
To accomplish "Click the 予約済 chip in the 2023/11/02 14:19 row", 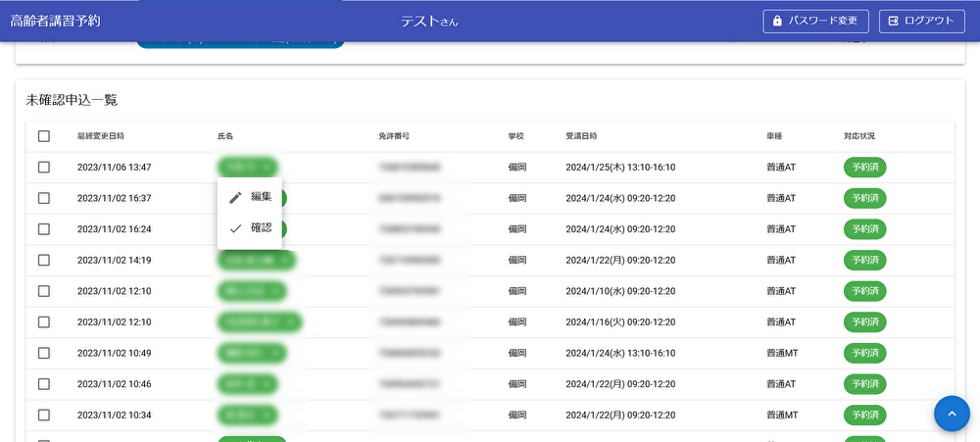I will 865,260.
